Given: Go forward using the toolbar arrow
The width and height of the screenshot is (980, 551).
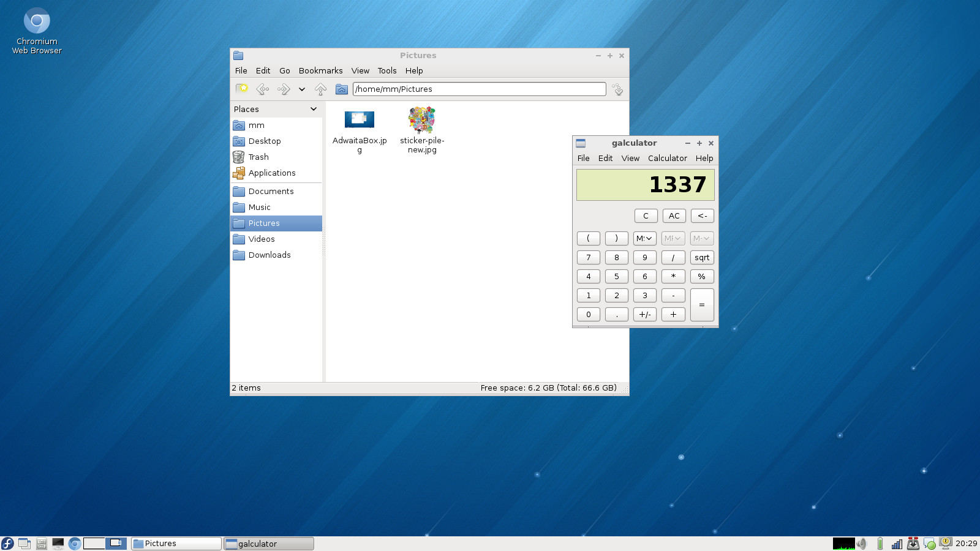Looking at the screenshot, I should coord(284,89).
